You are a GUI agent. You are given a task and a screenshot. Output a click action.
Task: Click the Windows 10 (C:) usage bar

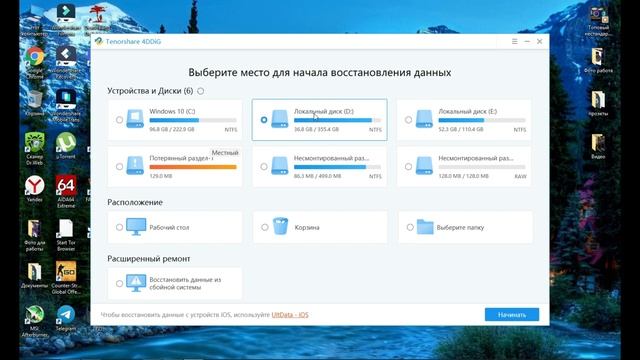point(193,120)
